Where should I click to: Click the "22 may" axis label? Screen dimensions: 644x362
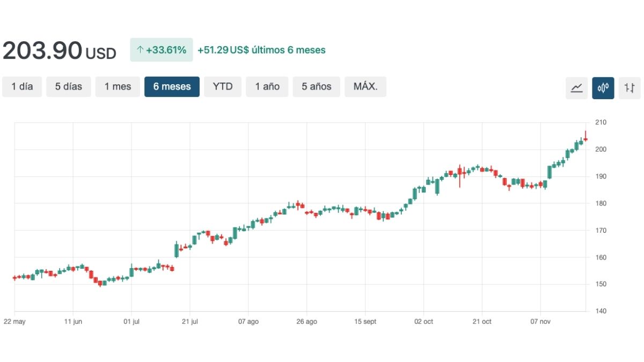(x=16, y=322)
